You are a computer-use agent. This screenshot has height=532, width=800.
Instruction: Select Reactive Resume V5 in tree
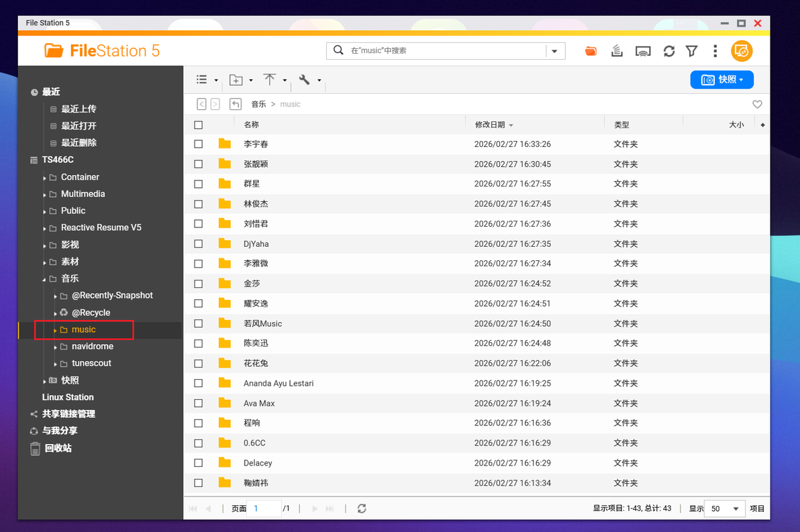click(101, 227)
